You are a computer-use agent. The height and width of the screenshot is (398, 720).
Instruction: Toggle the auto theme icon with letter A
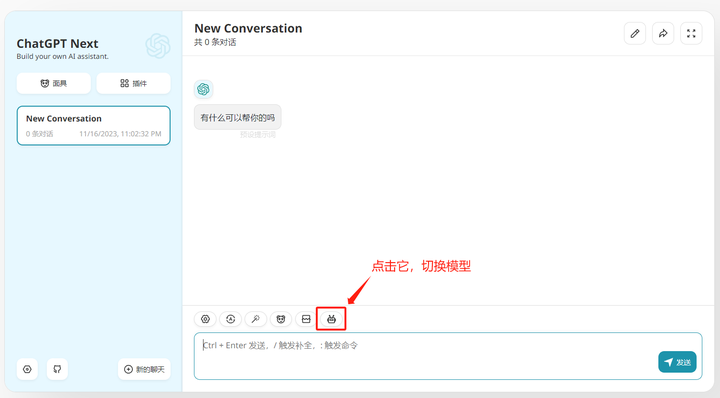pyautogui.click(x=231, y=319)
